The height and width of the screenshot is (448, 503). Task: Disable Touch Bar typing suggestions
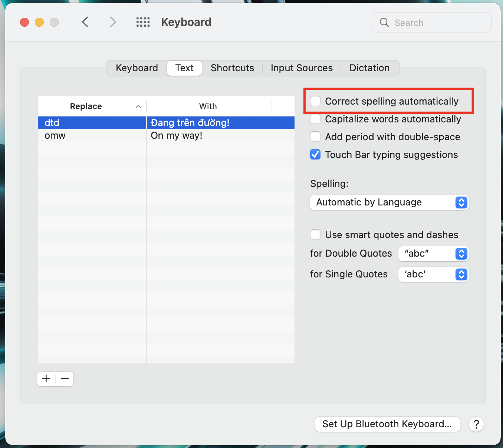pos(315,154)
